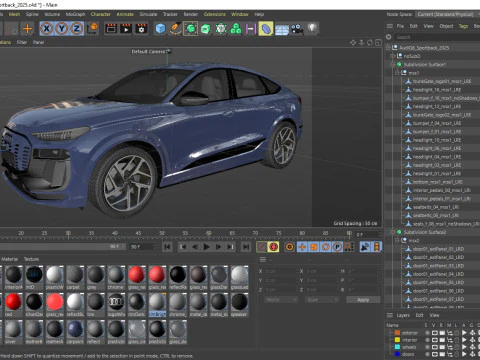This screenshot has height=360, width=480.
Task: Click the blue Cube primitive icon
Action: point(160,29)
